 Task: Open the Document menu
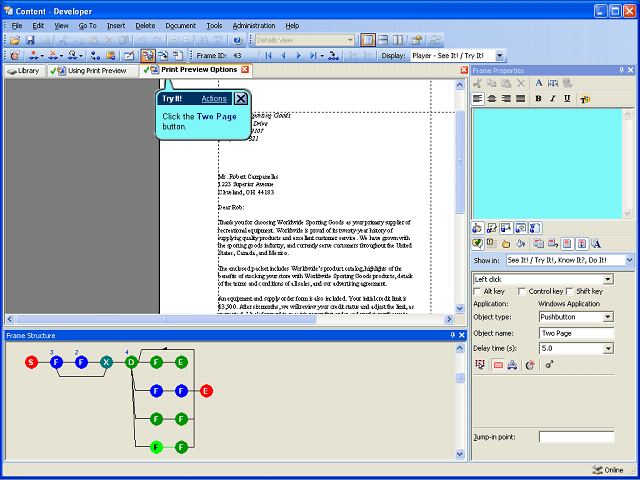pos(180,26)
